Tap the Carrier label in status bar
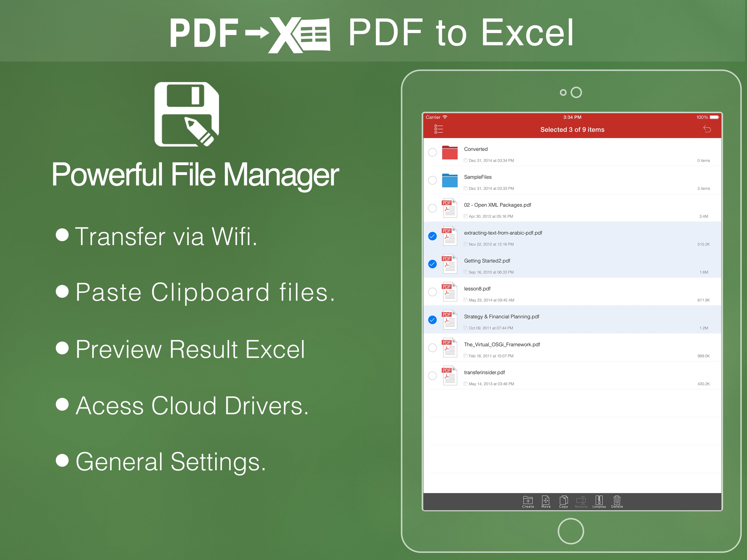Viewport: 747px width, 560px height. pos(433,117)
